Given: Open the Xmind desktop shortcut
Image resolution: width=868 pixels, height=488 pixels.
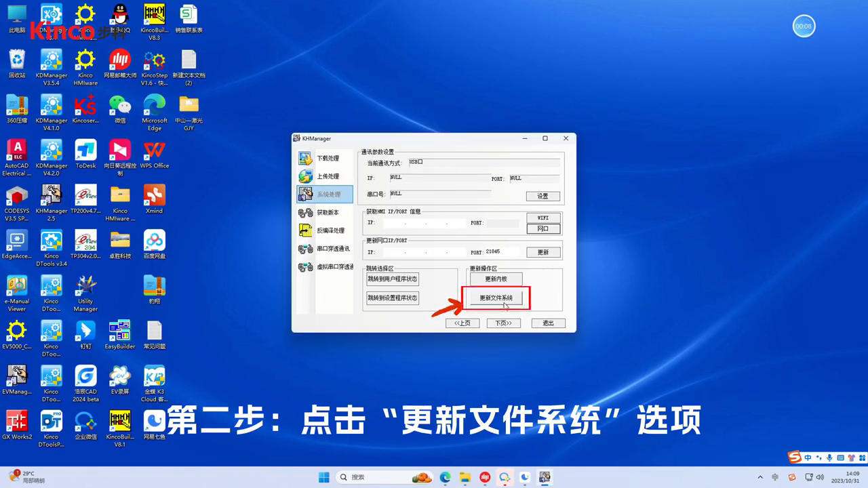Looking at the screenshot, I should tap(154, 199).
